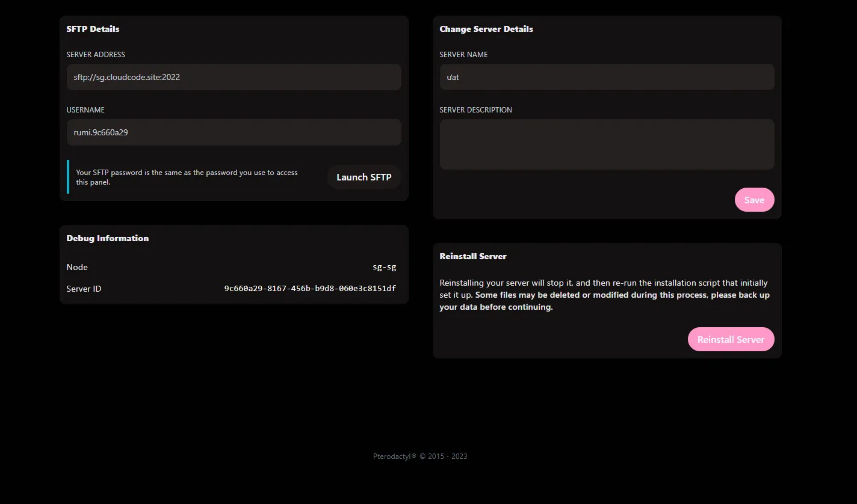Select the Server Address input field
Viewport: 857px width, 504px height.
tap(234, 77)
